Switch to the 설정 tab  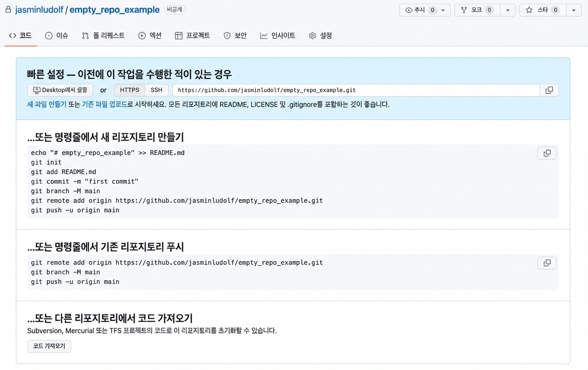coord(320,35)
